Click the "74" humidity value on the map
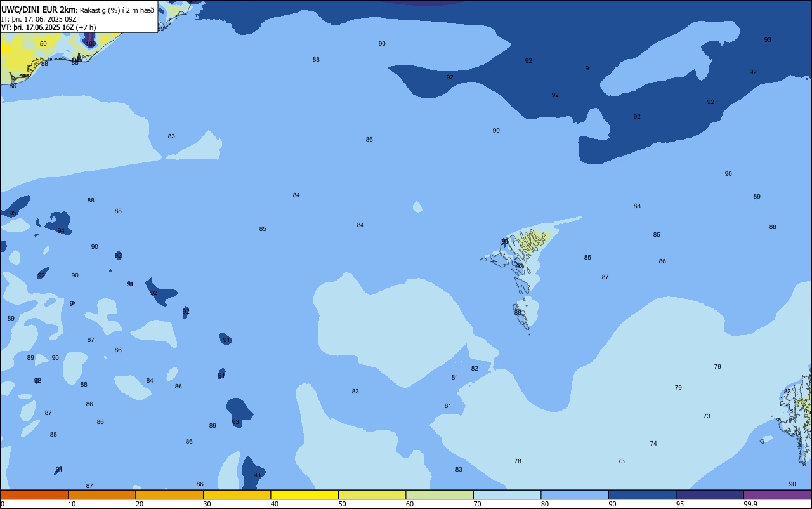The height and width of the screenshot is (509, 812). [x=653, y=444]
